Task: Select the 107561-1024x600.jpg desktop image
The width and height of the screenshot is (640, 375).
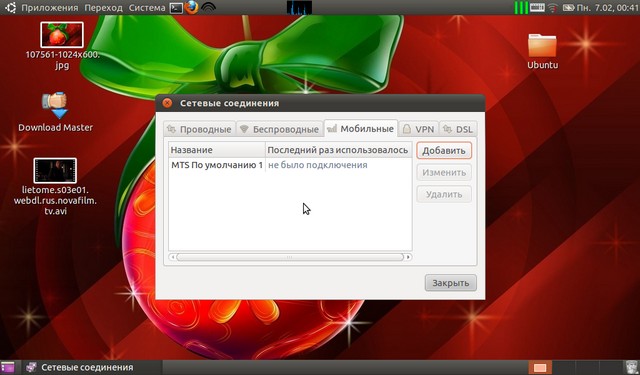Action: (62, 46)
